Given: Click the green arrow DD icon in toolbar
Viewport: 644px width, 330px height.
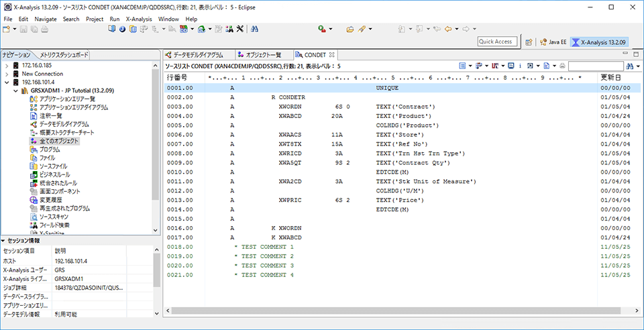Looking at the screenshot, I should click(x=202, y=29).
